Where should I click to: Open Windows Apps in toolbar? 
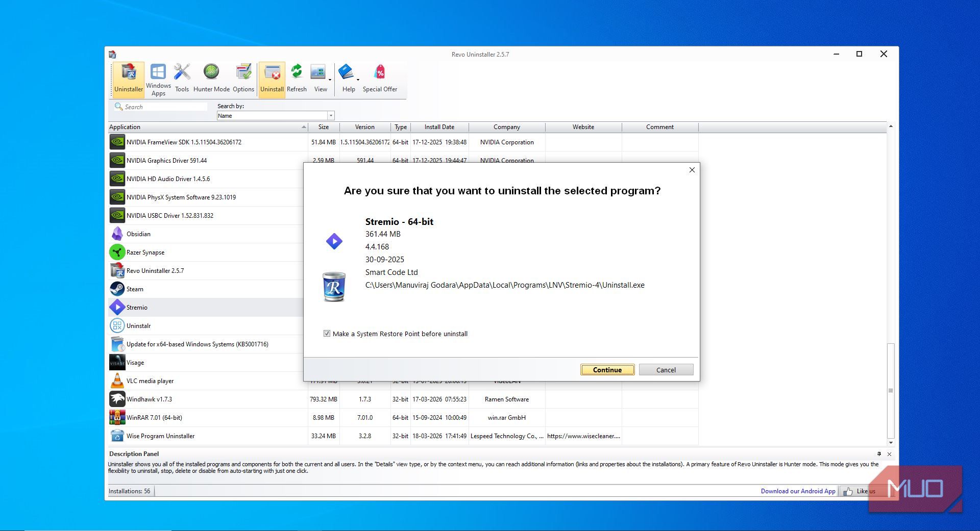pyautogui.click(x=158, y=80)
